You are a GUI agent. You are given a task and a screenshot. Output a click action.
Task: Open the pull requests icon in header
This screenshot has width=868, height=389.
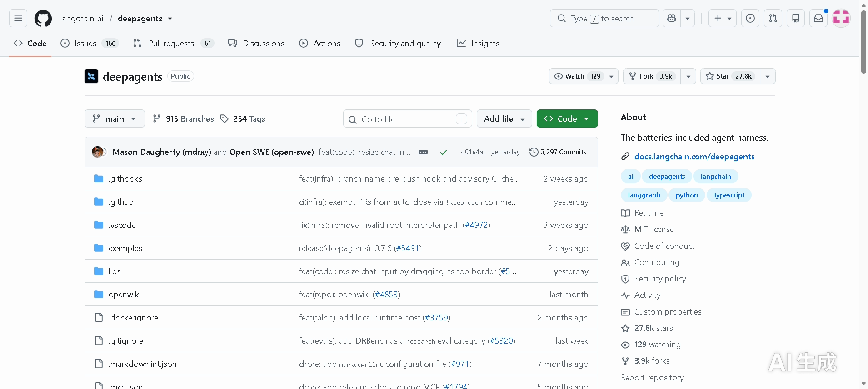coord(773,18)
